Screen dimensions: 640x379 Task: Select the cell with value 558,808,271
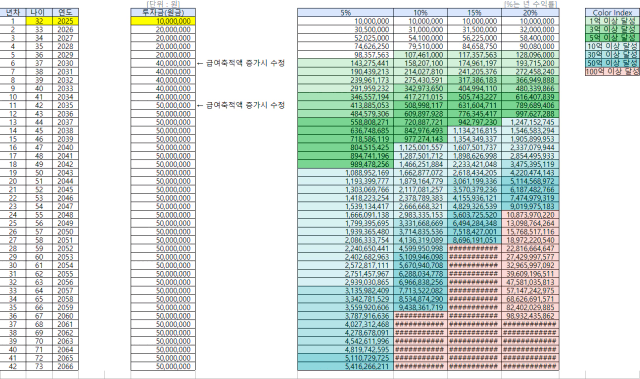click(x=345, y=122)
